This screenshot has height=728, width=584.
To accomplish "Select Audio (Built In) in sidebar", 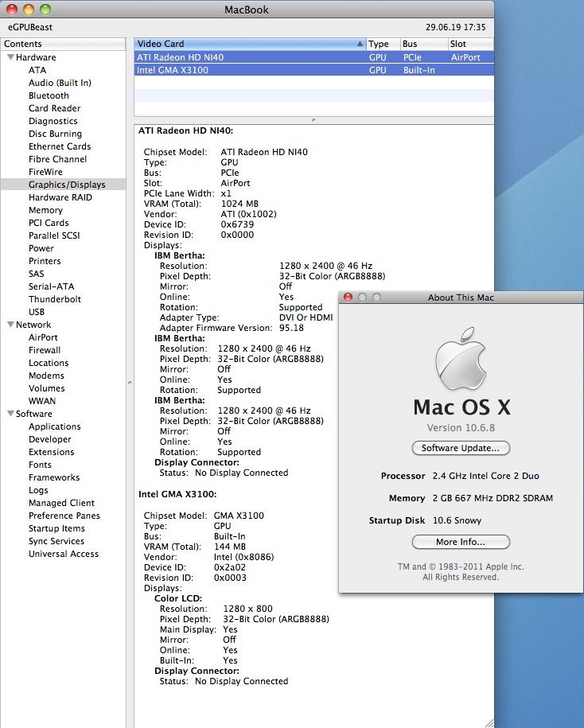I will point(60,83).
